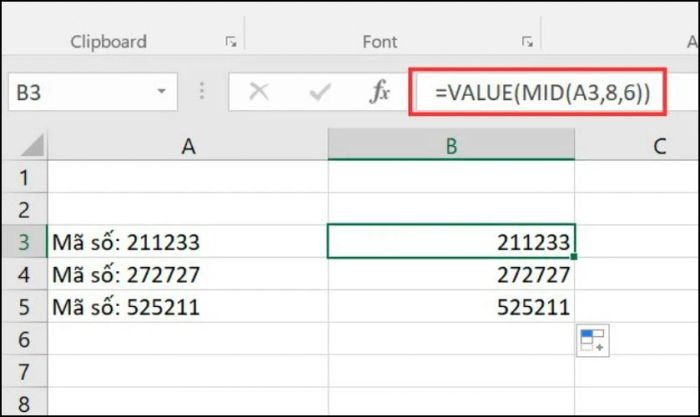Select row 1 header
This screenshot has width=700, height=417.
(x=24, y=177)
